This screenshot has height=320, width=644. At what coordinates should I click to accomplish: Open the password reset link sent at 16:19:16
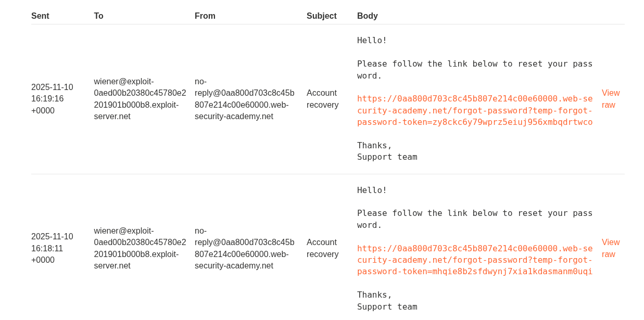pyautogui.click(x=474, y=110)
